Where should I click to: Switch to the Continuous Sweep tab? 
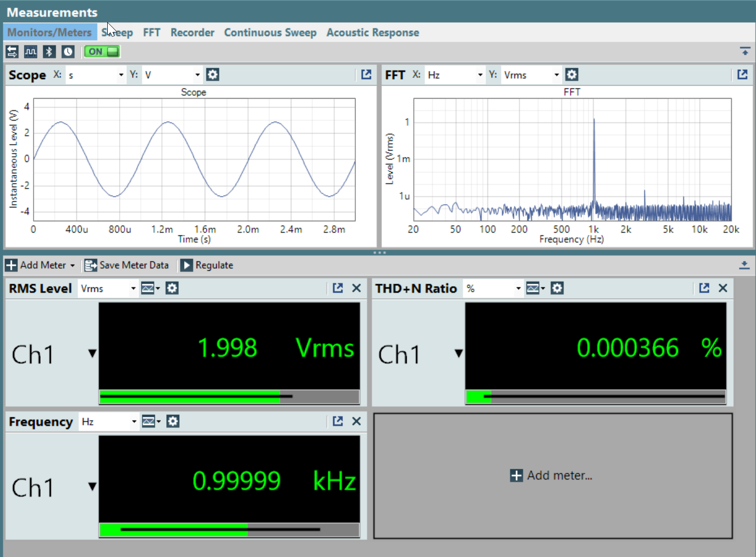[270, 32]
